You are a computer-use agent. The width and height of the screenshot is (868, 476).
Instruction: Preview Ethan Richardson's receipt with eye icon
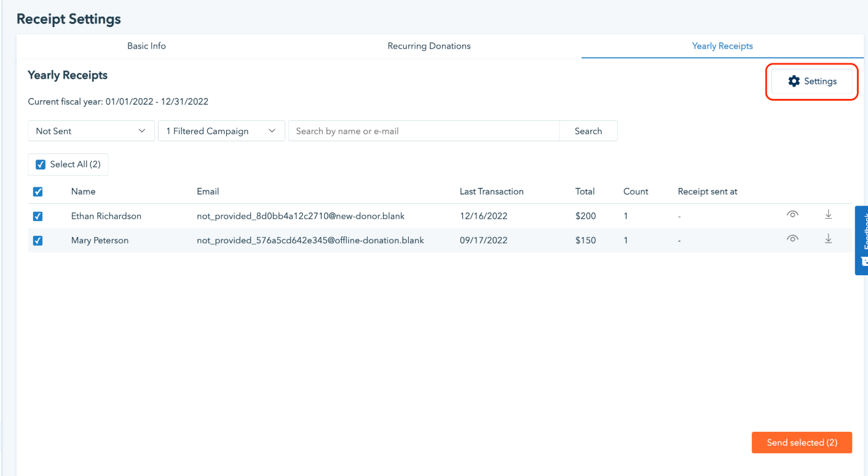click(x=792, y=214)
